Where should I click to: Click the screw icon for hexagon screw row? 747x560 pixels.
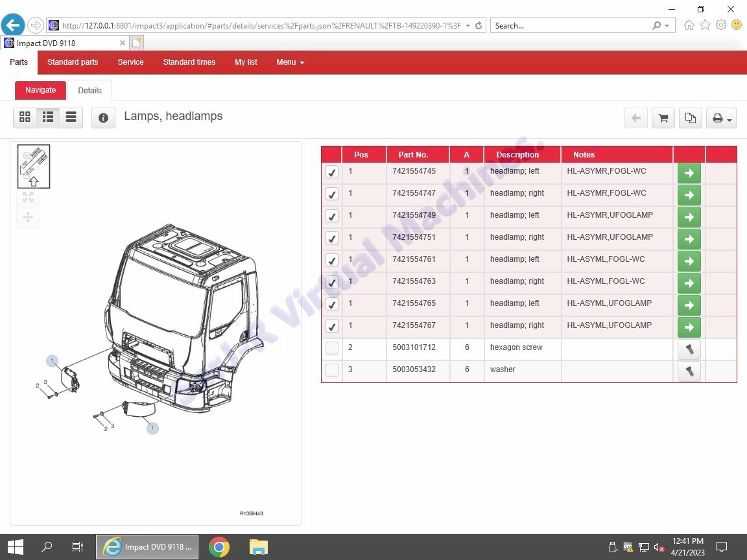click(689, 349)
